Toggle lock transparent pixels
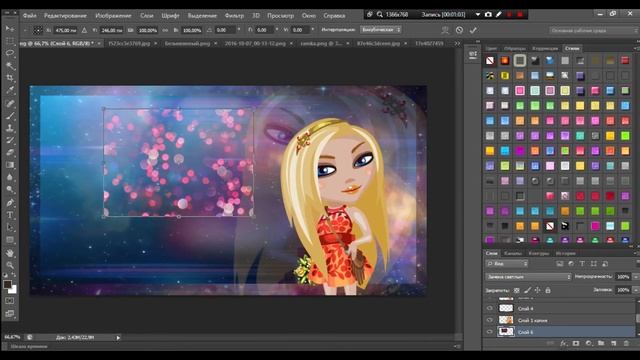 point(517,290)
